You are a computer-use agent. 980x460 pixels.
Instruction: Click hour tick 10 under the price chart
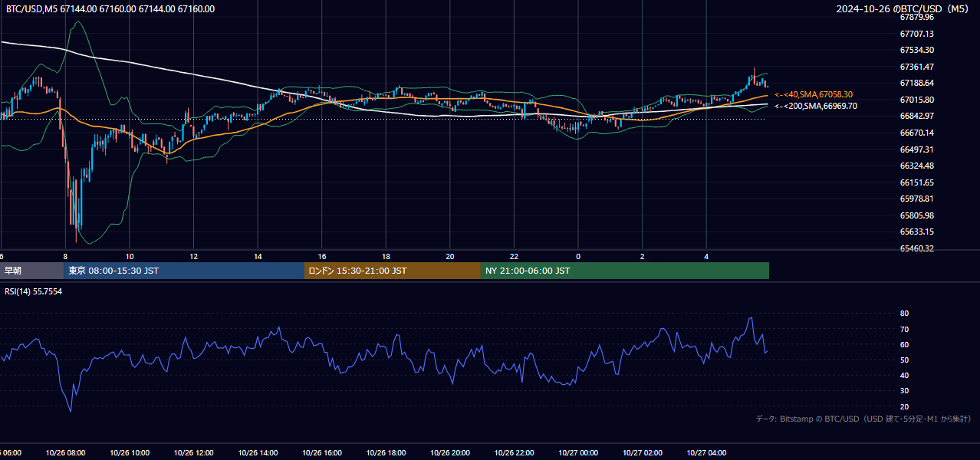click(x=130, y=256)
